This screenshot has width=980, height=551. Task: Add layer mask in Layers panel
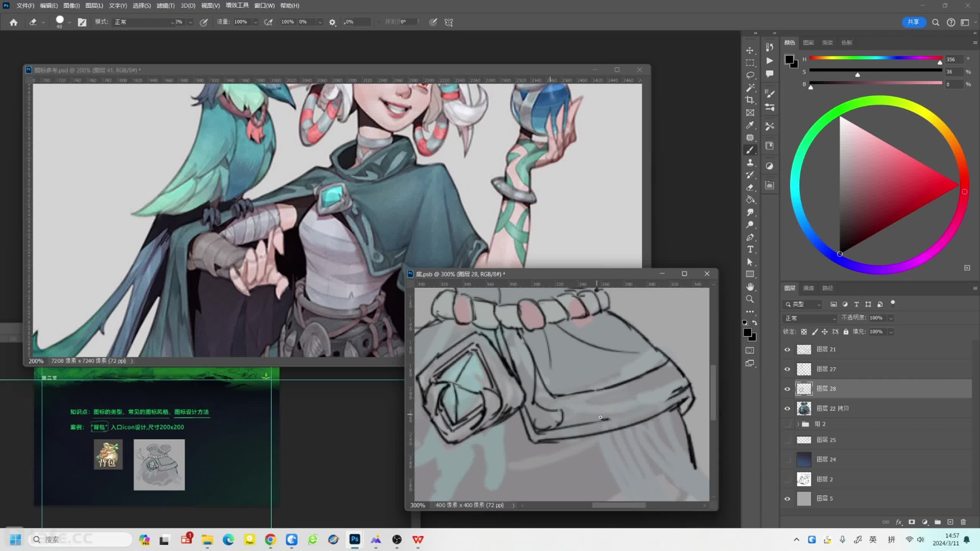(x=912, y=522)
